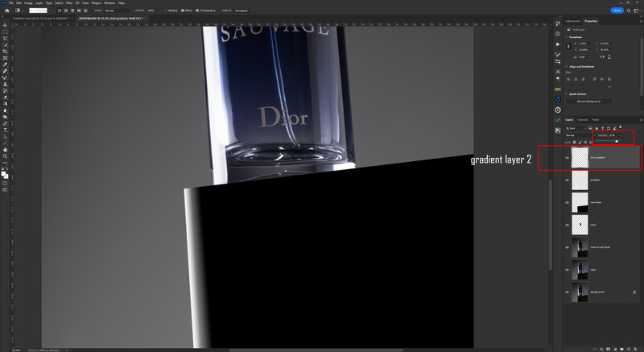
Task: Click the lock position icon in Layers
Action: 585,142
